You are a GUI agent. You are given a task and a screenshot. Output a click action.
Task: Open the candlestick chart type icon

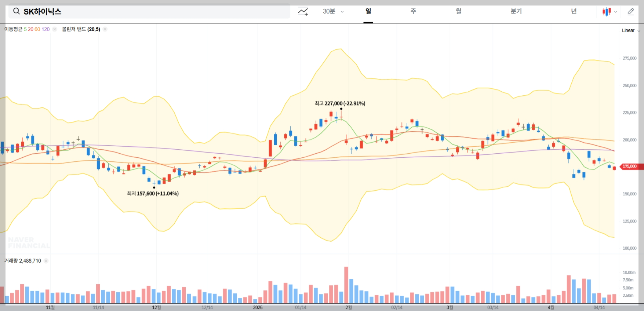tap(607, 12)
